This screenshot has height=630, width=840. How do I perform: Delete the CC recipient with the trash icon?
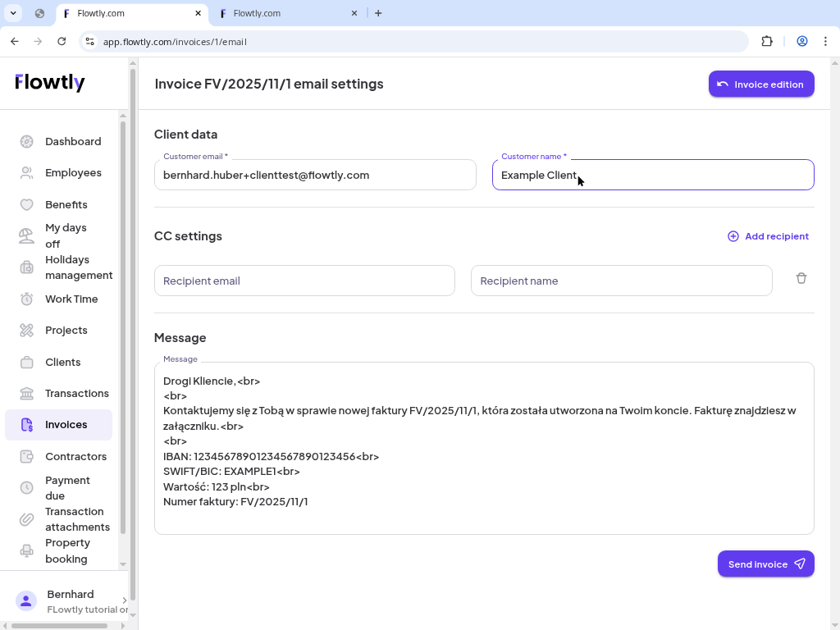[801, 278]
